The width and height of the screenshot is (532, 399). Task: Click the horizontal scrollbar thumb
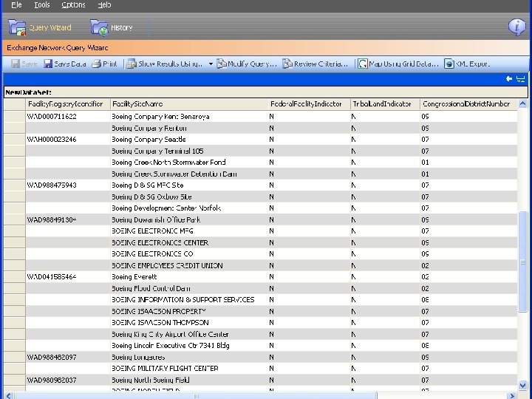[x=196, y=395]
